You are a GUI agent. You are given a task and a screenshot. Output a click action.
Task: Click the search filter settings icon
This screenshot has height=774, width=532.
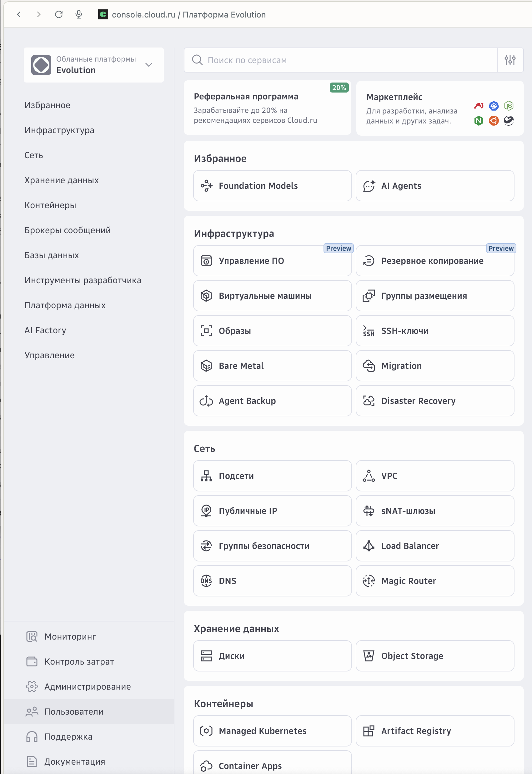click(x=510, y=60)
